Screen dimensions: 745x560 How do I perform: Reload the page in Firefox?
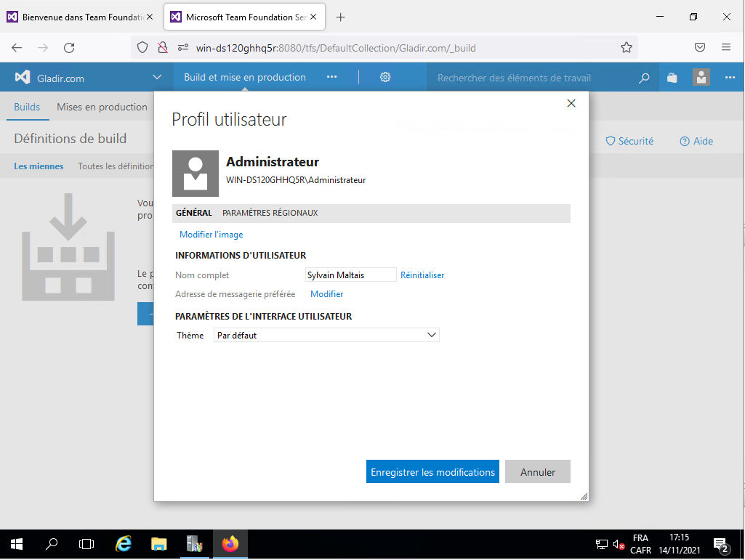click(x=69, y=48)
